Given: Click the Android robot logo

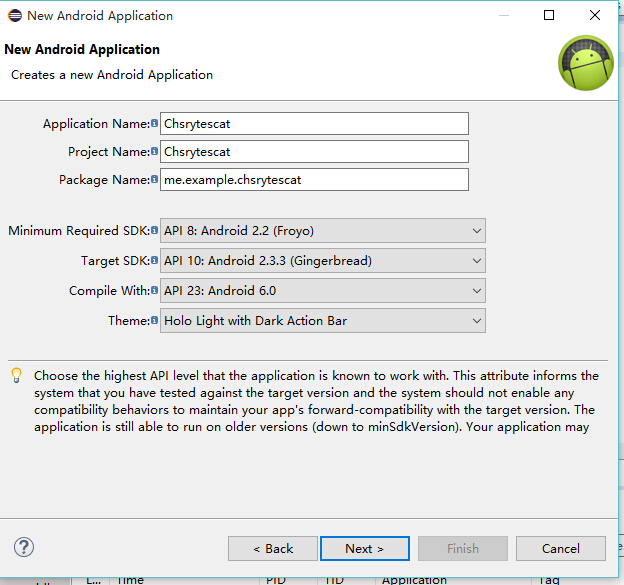Looking at the screenshot, I should click(x=586, y=63).
